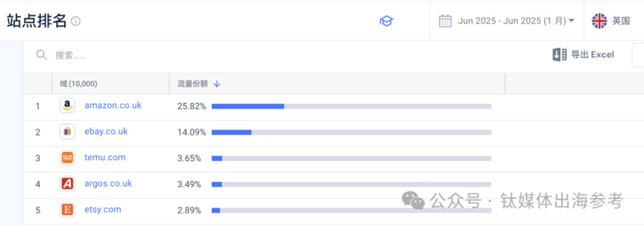Click the Temu favicon in row 3

click(x=67, y=158)
